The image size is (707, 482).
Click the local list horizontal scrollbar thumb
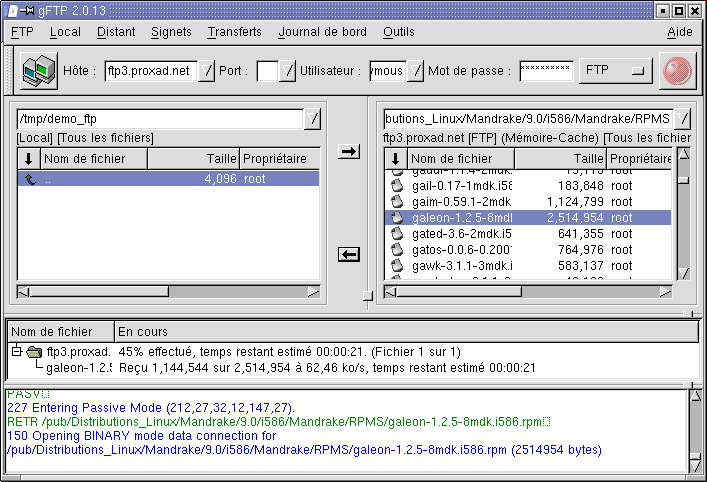click(x=99, y=292)
